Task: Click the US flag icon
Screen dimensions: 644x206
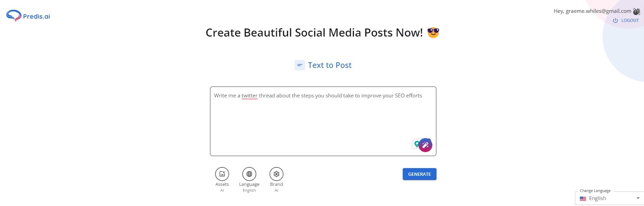Action: point(583,198)
